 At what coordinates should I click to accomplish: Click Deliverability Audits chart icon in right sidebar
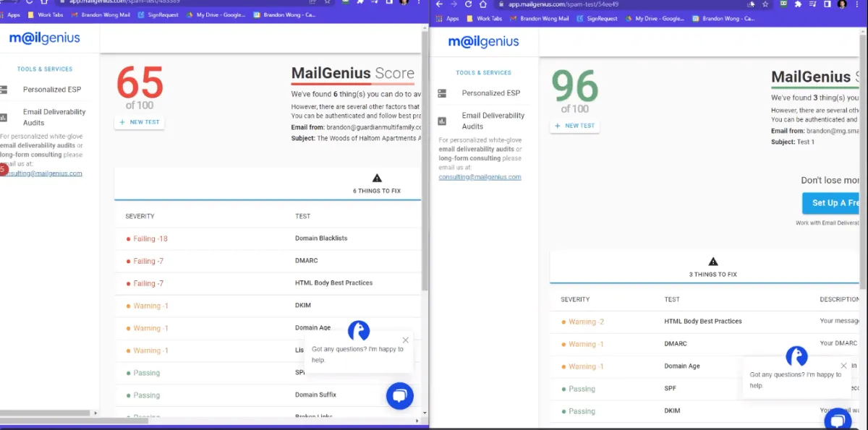click(x=442, y=121)
